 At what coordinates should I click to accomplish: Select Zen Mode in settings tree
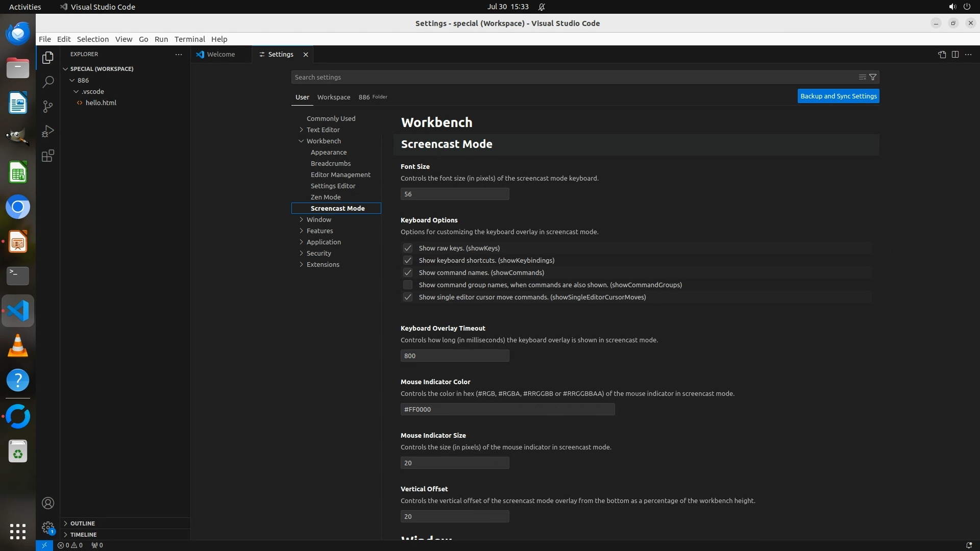point(326,197)
